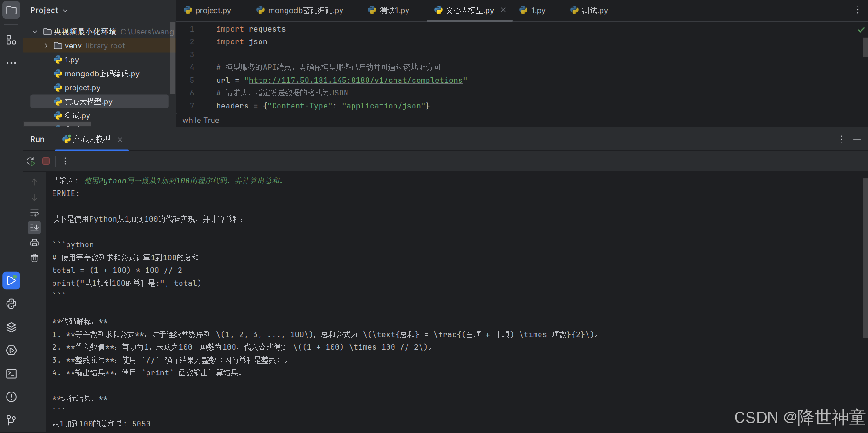The height and width of the screenshot is (433, 868).
Task: Open the Python Console icon
Action: click(x=11, y=304)
